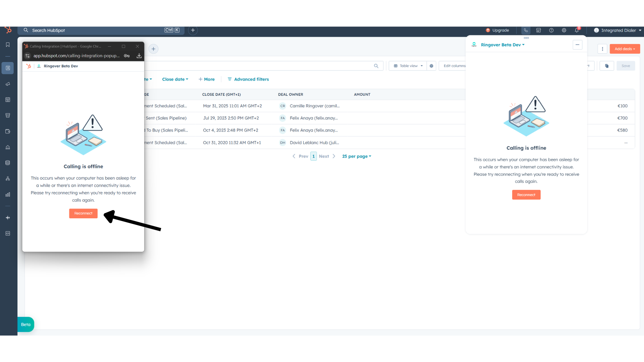Click the Beta badge at bottom left
644x362 pixels.
pos(26,324)
